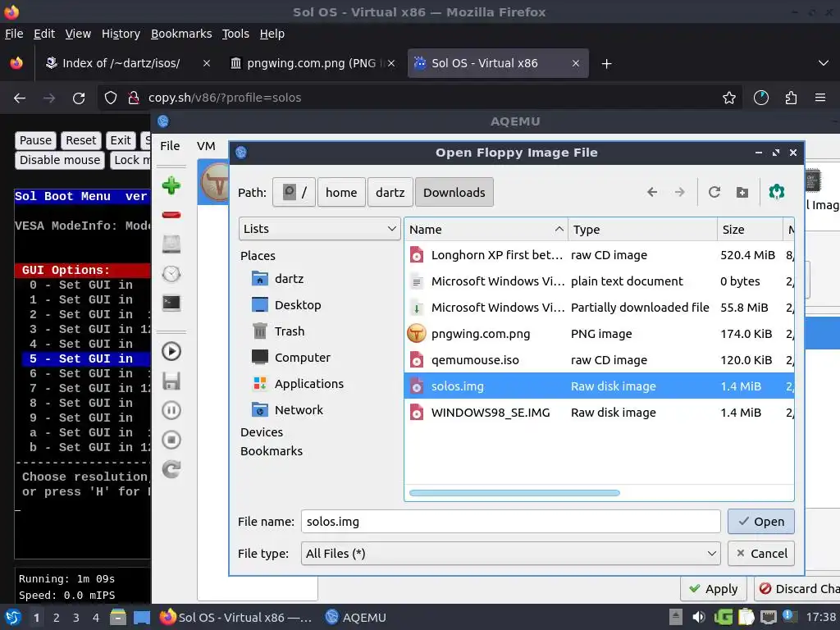Image resolution: width=840 pixels, height=630 pixels.
Task: Click the Open button
Action: [x=760, y=521]
